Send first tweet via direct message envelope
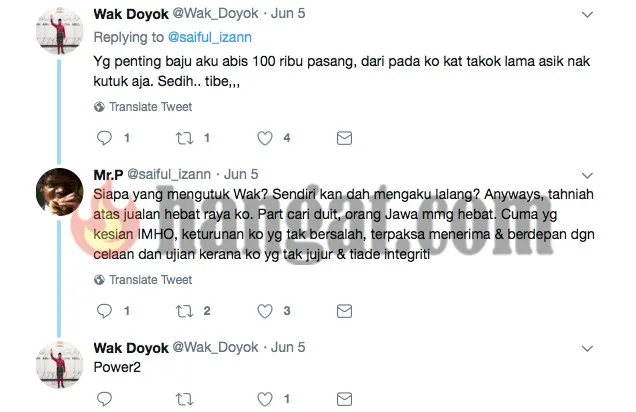This screenshot has width=636, height=412. coord(344,138)
